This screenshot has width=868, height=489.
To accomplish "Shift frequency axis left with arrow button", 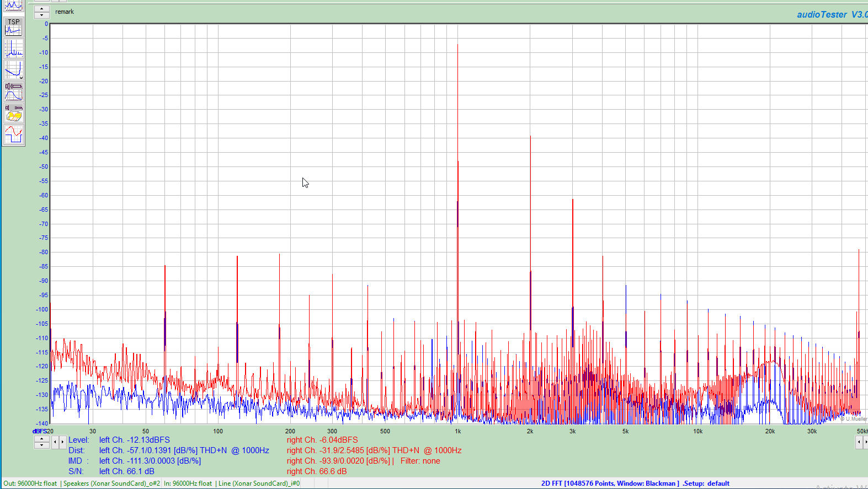I will pyautogui.click(x=55, y=442).
